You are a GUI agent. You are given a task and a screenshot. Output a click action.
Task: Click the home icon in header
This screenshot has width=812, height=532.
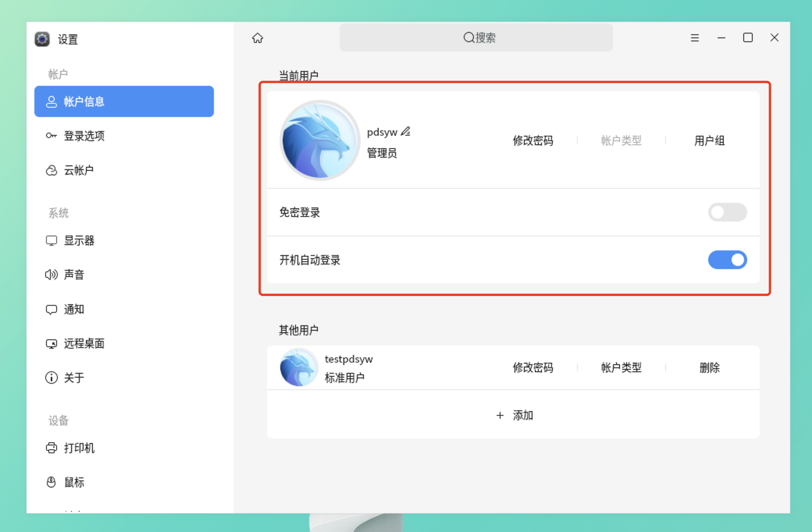point(258,38)
